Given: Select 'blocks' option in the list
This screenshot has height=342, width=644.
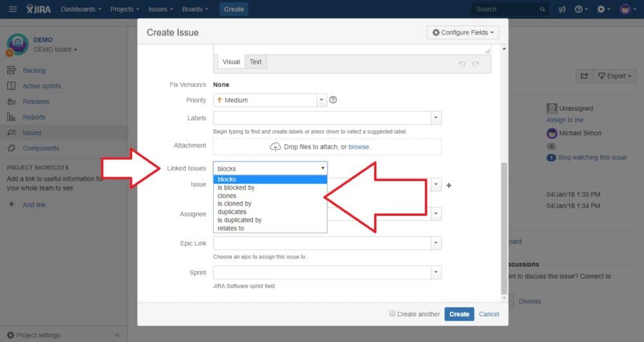Looking at the screenshot, I should pyautogui.click(x=270, y=180).
